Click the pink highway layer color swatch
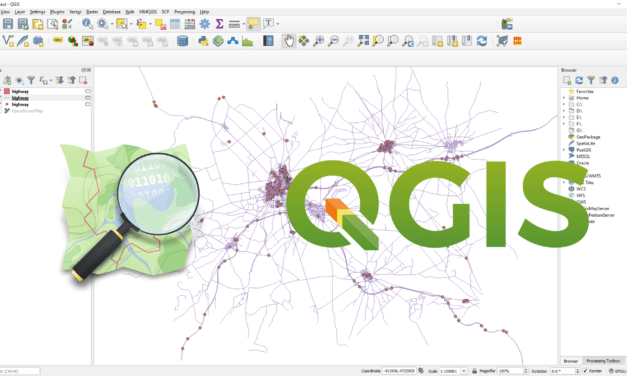 [7, 92]
